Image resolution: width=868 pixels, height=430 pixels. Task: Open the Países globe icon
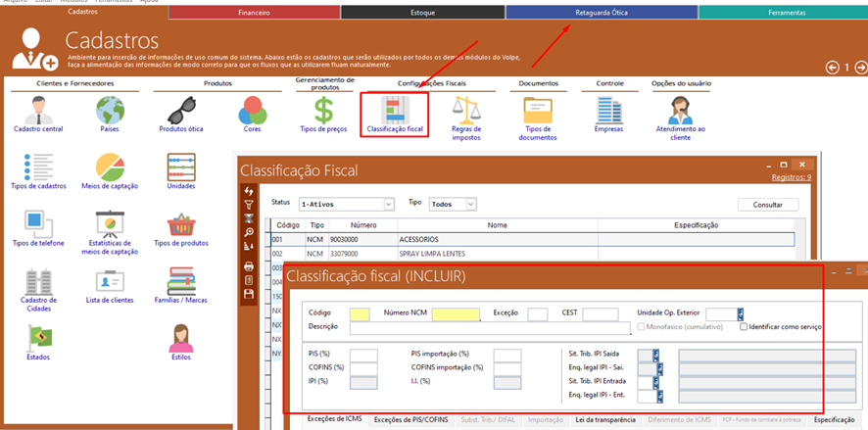pyautogui.click(x=111, y=110)
